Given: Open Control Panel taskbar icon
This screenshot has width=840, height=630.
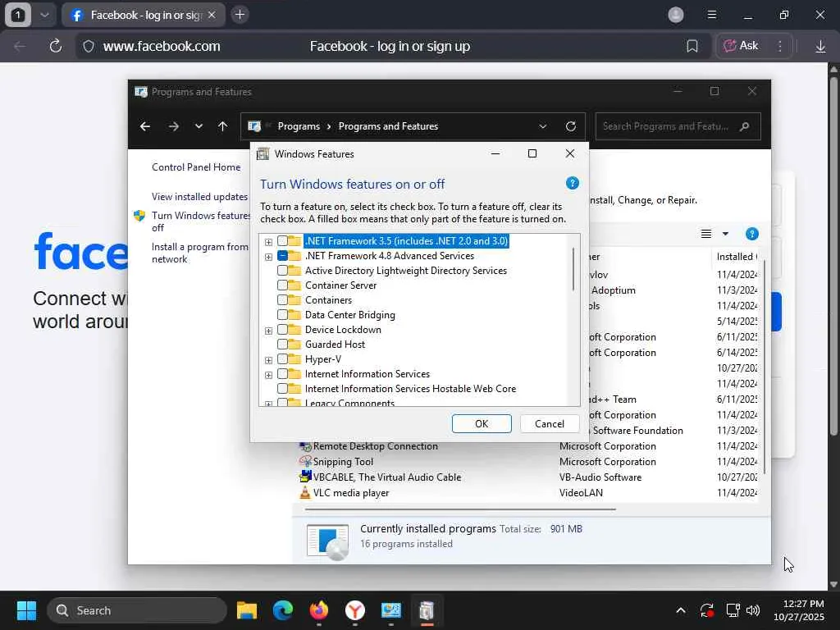Looking at the screenshot, I should (x=390, y=610).
